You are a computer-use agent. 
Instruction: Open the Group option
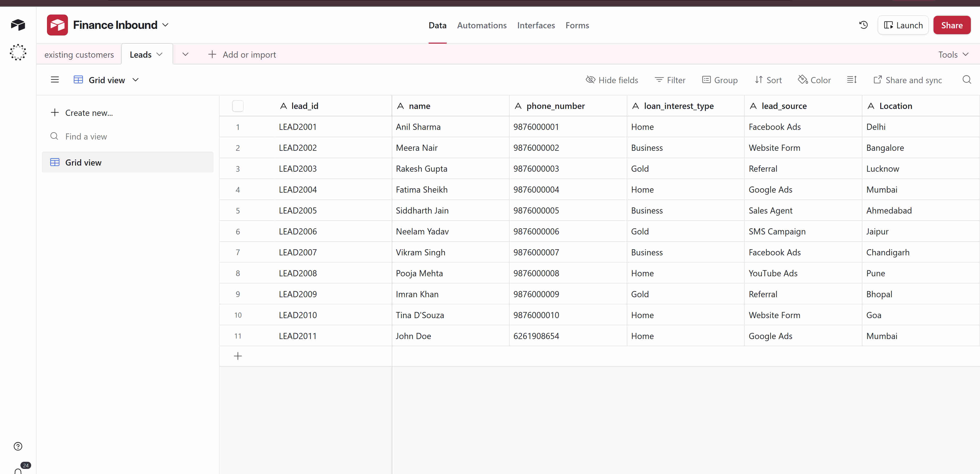click(x=720, y=80)
